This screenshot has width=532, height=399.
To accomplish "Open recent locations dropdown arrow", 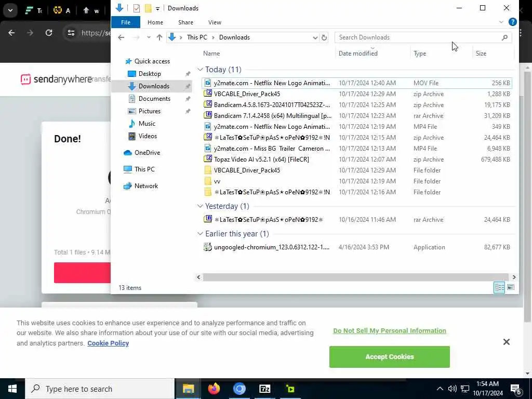I will (x=149, y=37).
